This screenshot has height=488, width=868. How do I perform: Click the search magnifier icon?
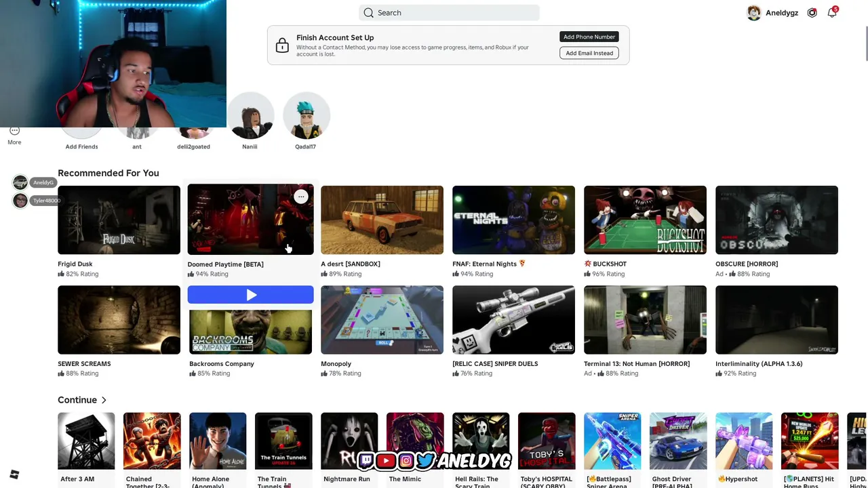coord(368,13)
